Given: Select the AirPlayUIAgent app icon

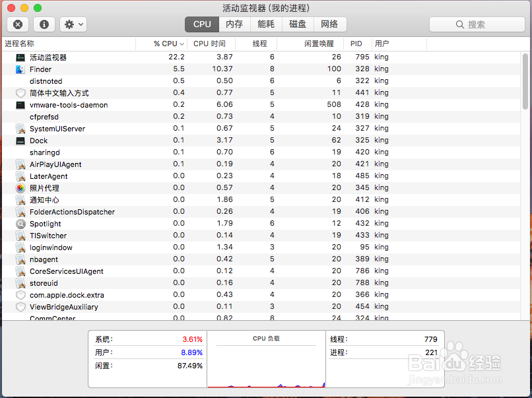Looking at the screenshot, I should click(20, 164).
